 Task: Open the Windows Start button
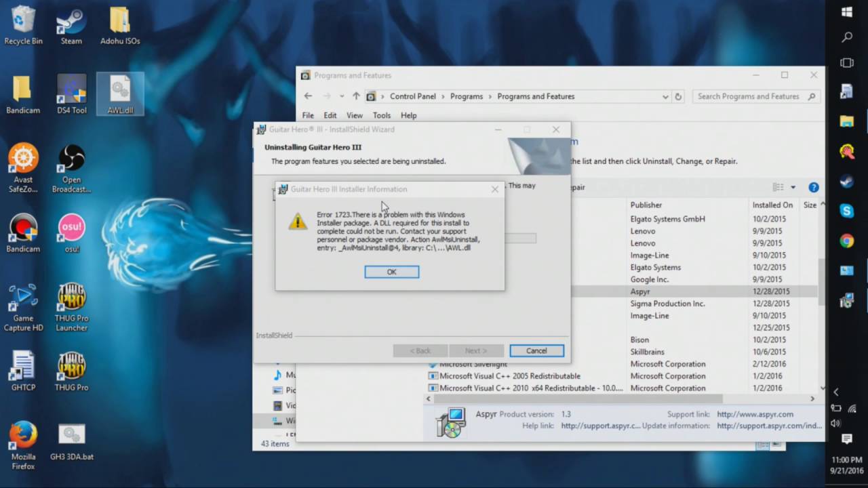[847, 12]
